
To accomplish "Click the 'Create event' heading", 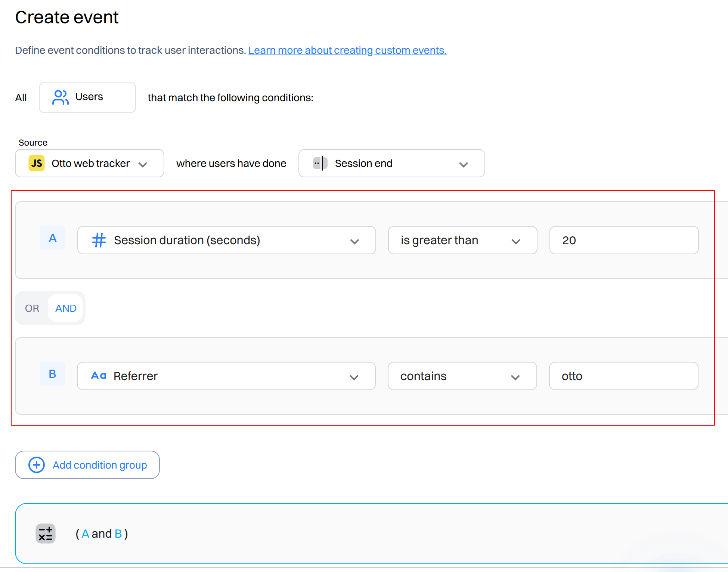I will point(67,17).
